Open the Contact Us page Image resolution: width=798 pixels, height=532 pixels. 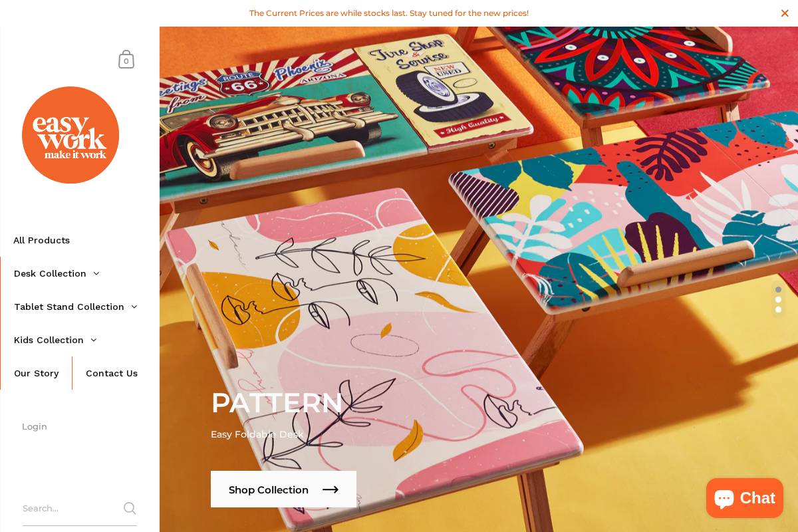112,373
